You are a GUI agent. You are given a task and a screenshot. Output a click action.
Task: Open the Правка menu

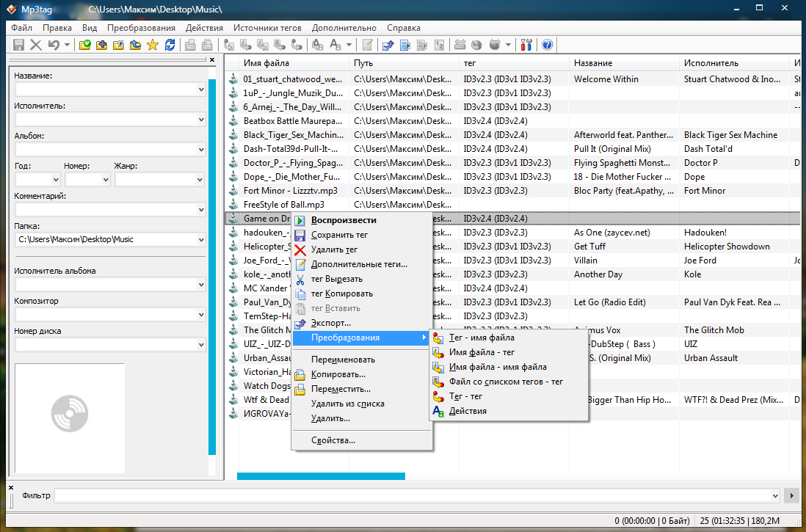(57, 28)
